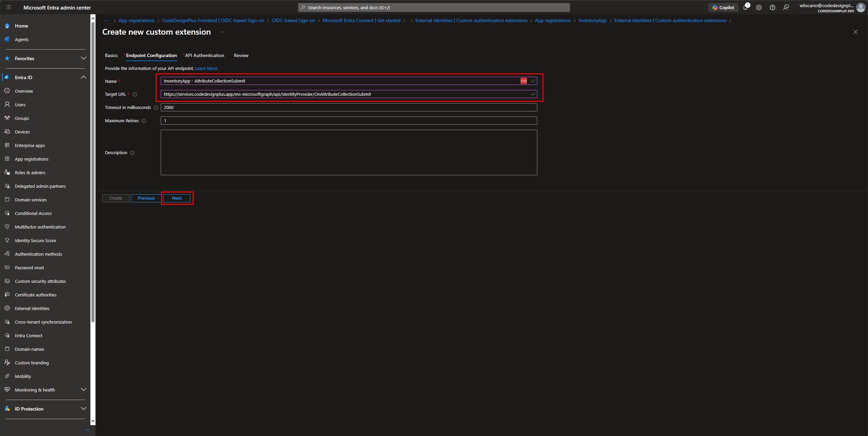Image resolution: width=868 pixels, height=436 pixels.
Task: Expand the Monitoring & health chevron
Action: pyautogui.click(x=84, y=390)
